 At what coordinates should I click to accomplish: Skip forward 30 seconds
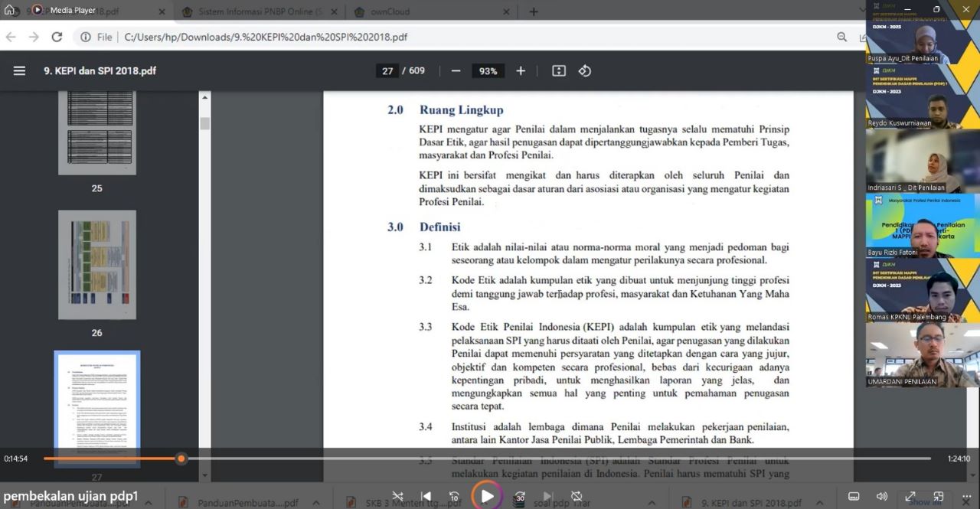click(520, 496)
